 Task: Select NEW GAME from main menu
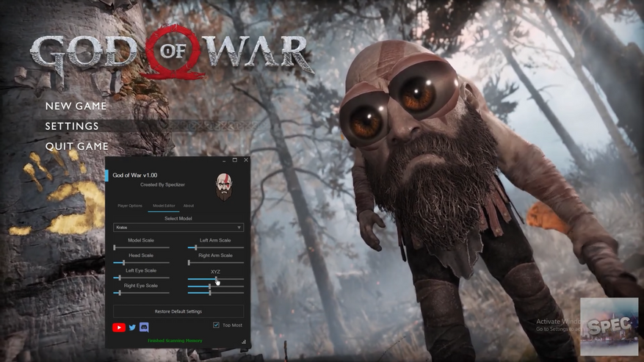click(x=76, y=106)
